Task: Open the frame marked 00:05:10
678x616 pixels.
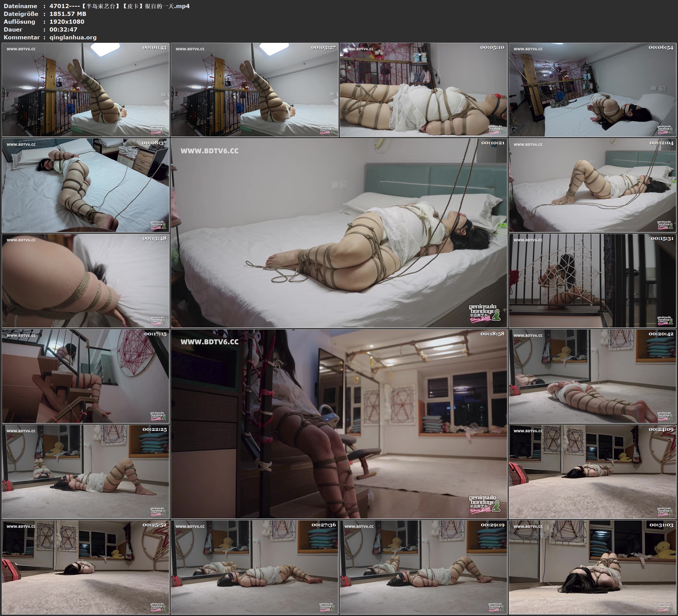Action: click(x=424, y=90)
